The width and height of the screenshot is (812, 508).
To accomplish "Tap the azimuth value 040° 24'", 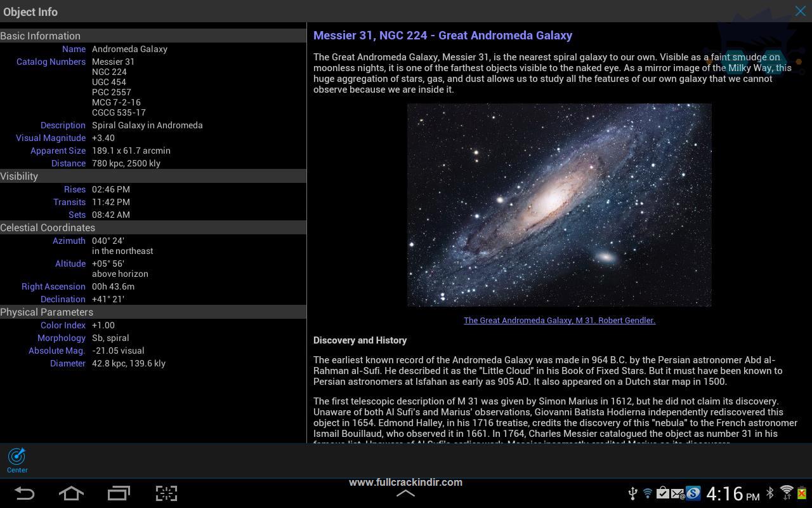I will pos(108,241).
